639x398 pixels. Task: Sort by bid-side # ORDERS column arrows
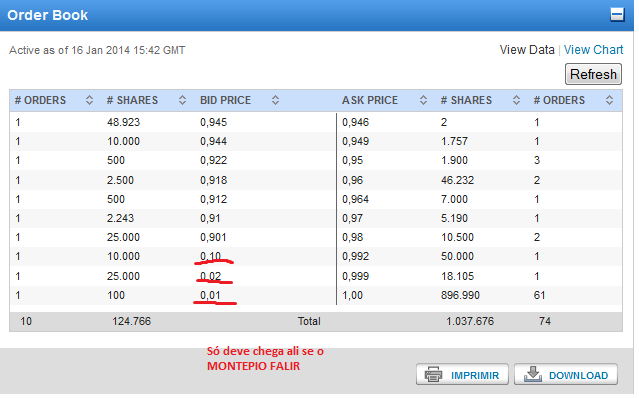click(x=89, y=100)
